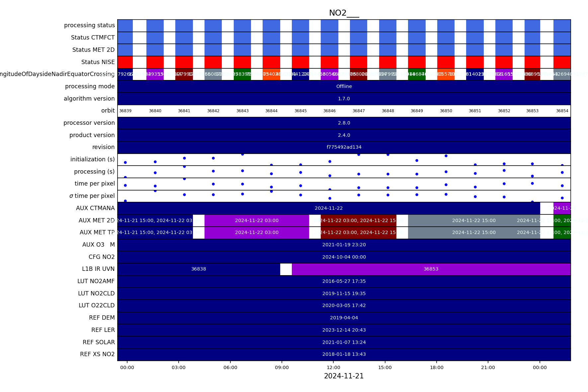This screenshot has width=588, height=392.
Task: Click the value 2020-03-05 17:42
Action: tap(344, 305)
